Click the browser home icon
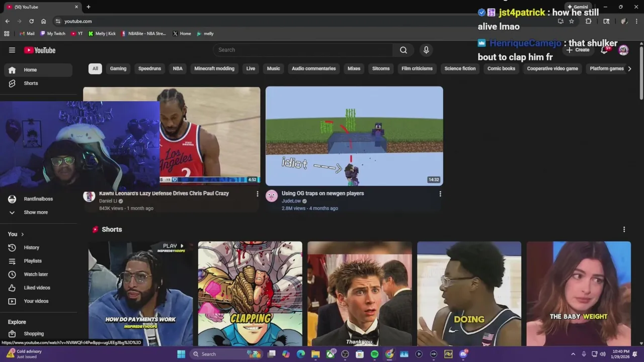 tap(44, 21)
